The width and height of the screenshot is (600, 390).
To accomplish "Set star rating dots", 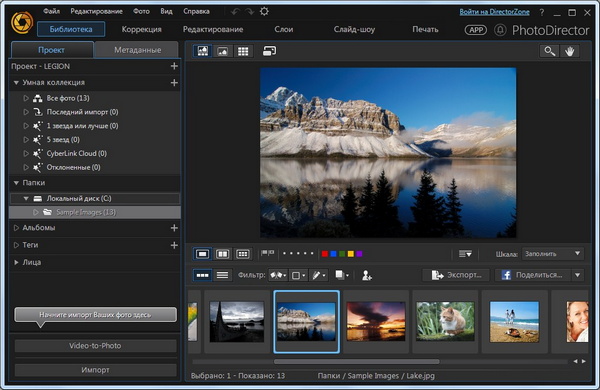I will (x=298, y=253).
